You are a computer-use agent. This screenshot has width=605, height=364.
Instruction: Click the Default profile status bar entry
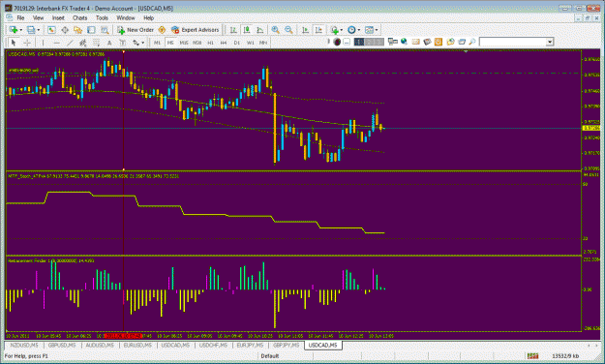(x=270, y=356)
